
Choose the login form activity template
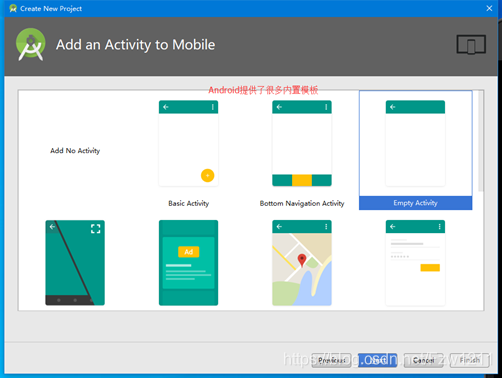pyautogui.click(x=415, y=263)
